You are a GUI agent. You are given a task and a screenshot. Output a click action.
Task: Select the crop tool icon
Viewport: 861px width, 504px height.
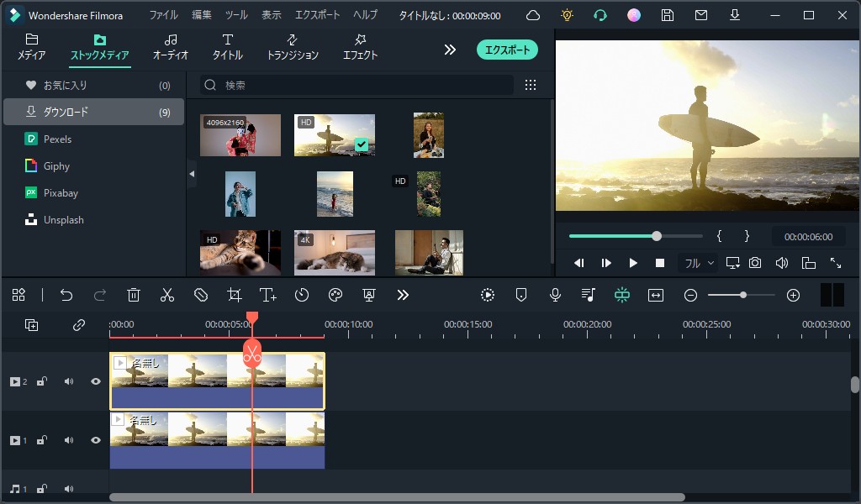[x=235, y=295]
